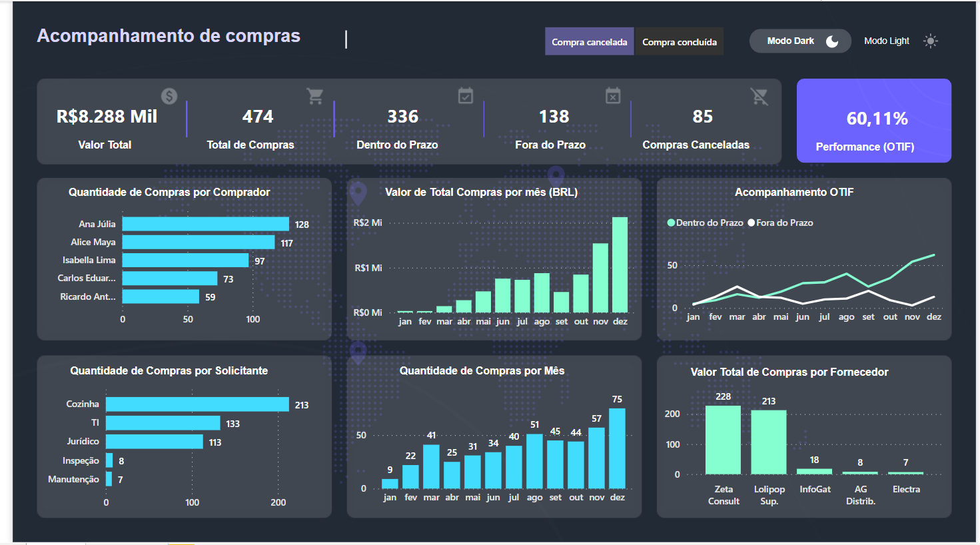Select the Ricardo Ant... bar showing 59
Viewport: 980px width, 545px height.
click(161, 296)
